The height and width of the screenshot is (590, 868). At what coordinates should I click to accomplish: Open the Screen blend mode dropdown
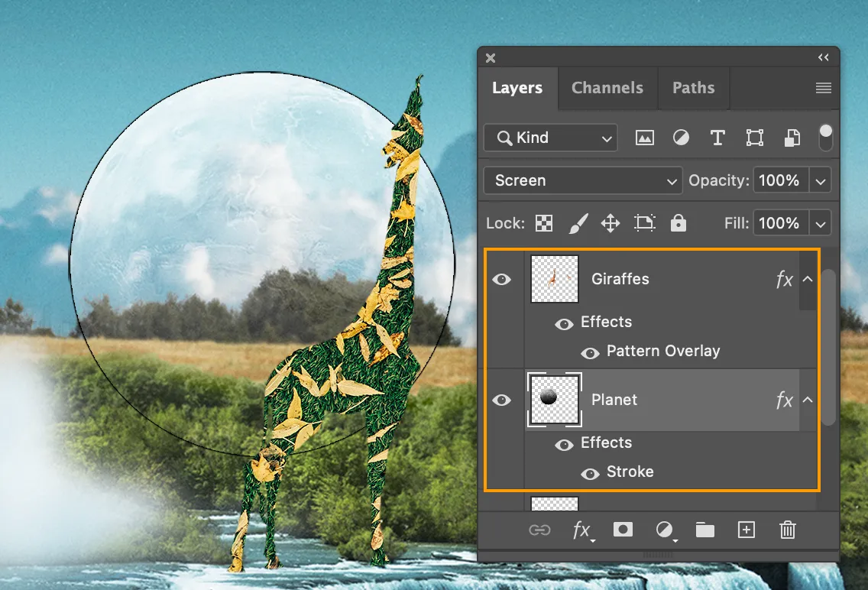(583, 181)
